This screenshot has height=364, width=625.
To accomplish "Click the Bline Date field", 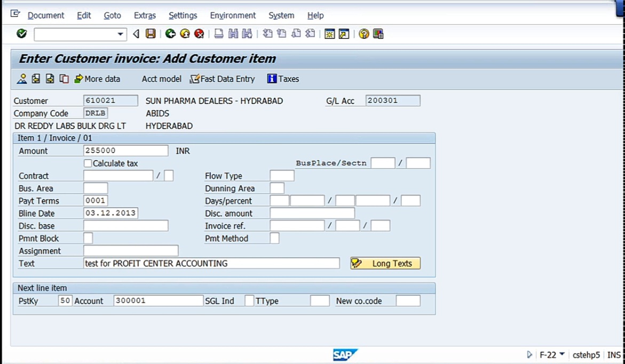I will [x=111, y=213].
